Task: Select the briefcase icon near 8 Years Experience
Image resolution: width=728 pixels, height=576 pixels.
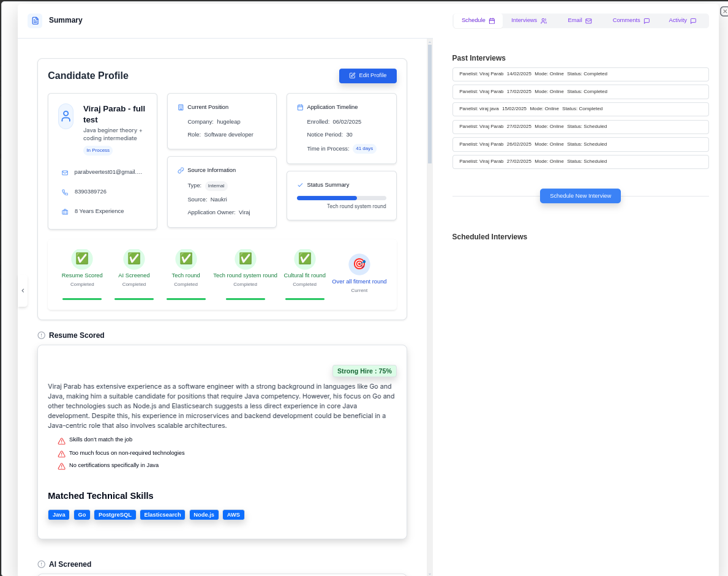Action: [65, 211]
